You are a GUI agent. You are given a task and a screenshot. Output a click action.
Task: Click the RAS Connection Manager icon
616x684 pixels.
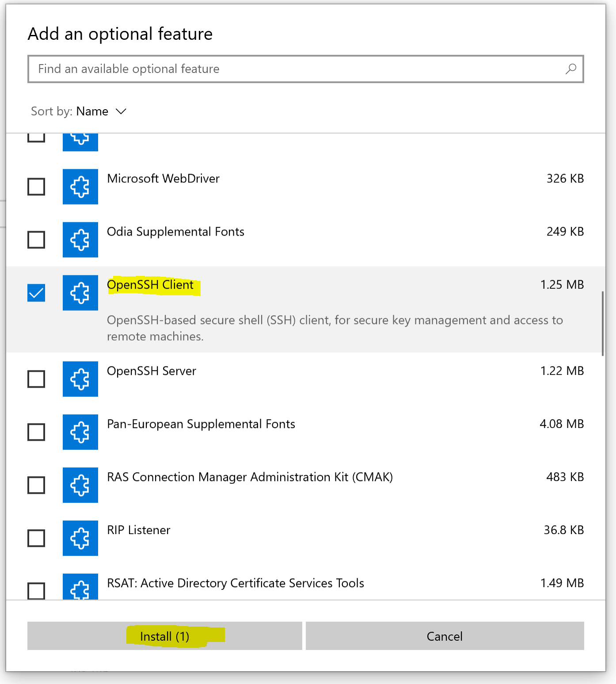click(80, 485)
